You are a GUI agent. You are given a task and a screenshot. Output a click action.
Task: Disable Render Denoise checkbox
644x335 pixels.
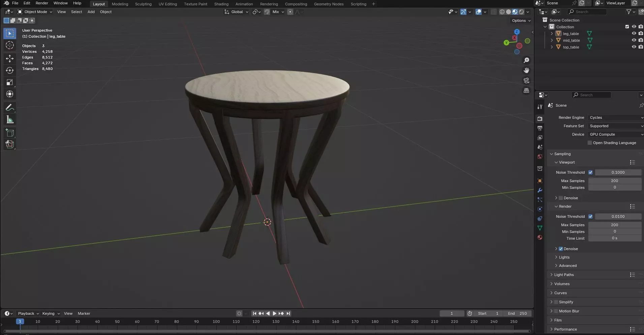tap(561, 249)
